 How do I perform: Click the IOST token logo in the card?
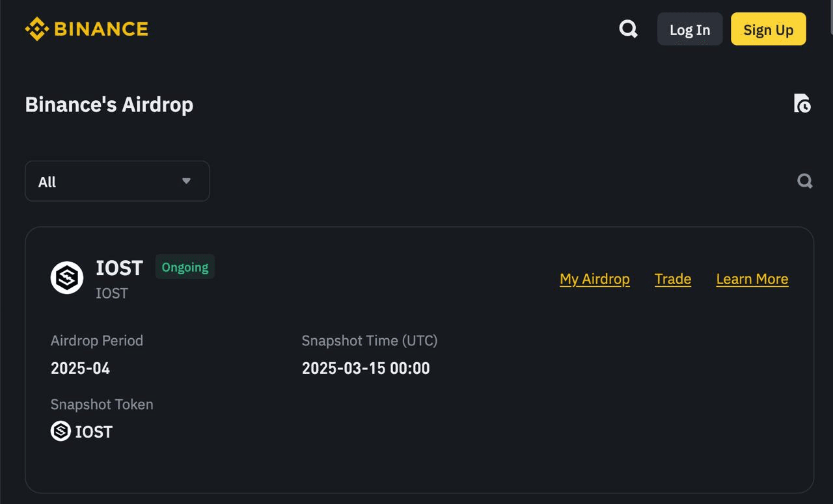coord(66,277)
